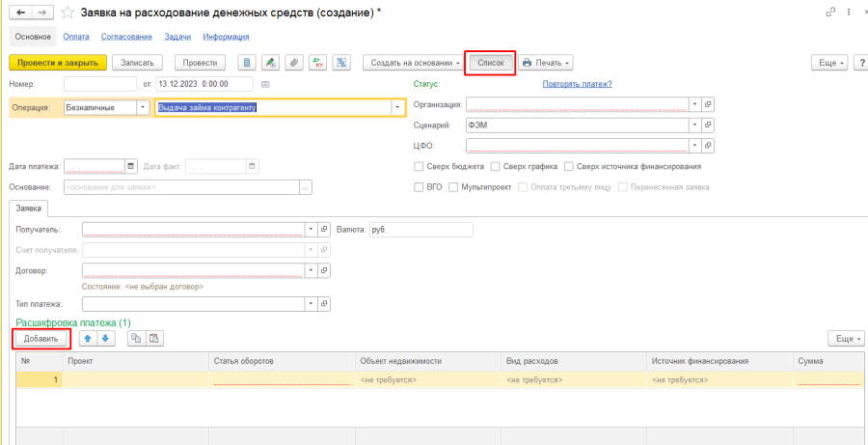This screenshot has height=445, width=868.
Task: Open the Задачи tab
Action: 177,37
